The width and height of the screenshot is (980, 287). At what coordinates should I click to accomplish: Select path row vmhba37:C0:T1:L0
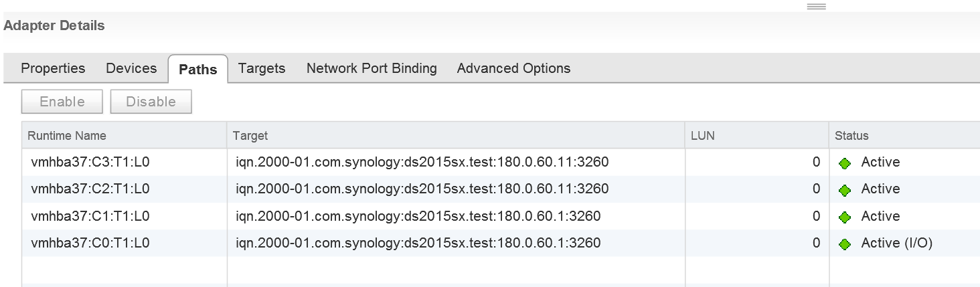(501, 243)
